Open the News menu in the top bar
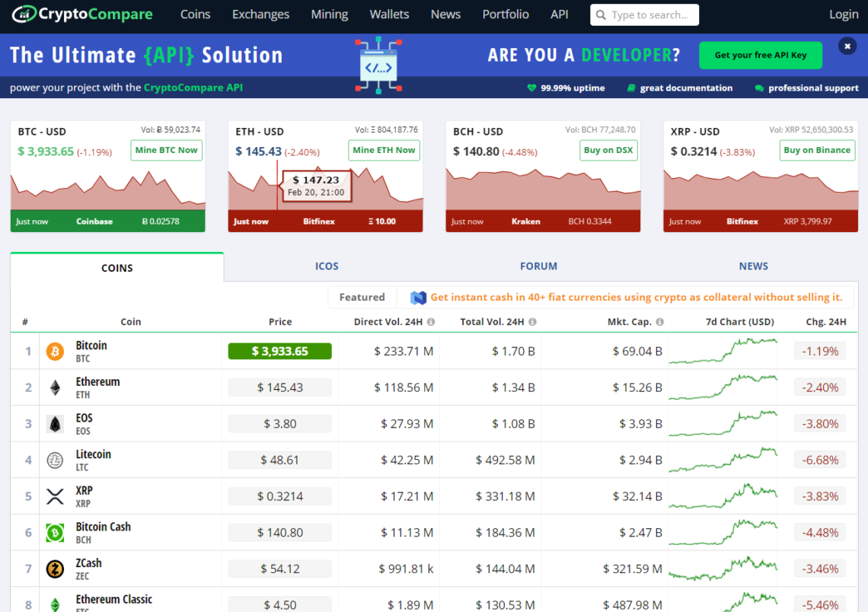This screenshot has width=868, height=612. (x=445, y=14)
